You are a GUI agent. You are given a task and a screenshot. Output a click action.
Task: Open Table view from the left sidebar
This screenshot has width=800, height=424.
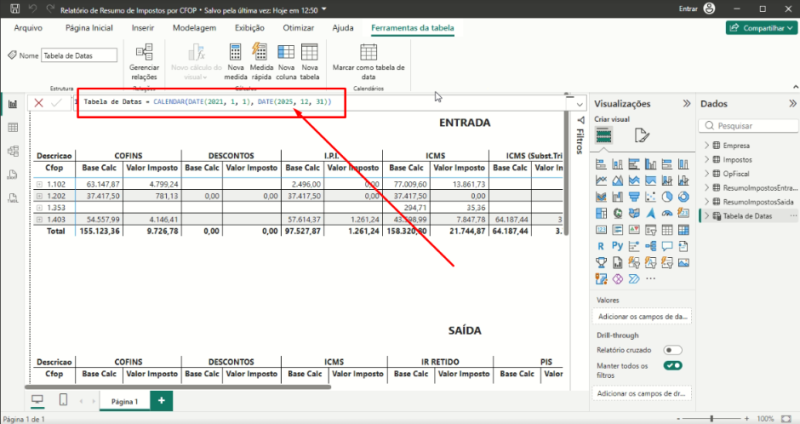click(13, 128)
